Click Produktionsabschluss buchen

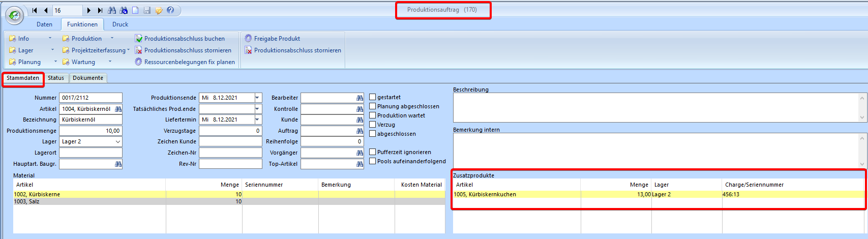tap(184, 39)
